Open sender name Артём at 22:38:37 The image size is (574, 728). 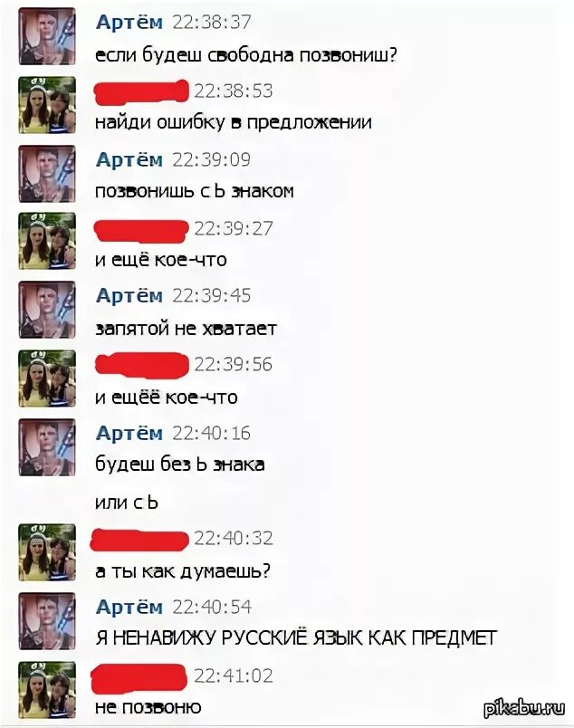click(129, 23)
